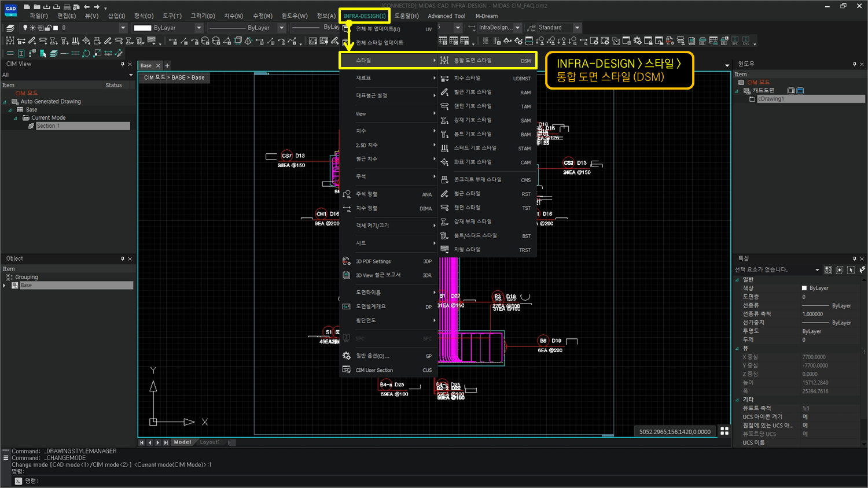Click the text tool icon in third toolbar row
Image resolution: width=868 pixels, height=488 pixels.
[x=21, y=53]
